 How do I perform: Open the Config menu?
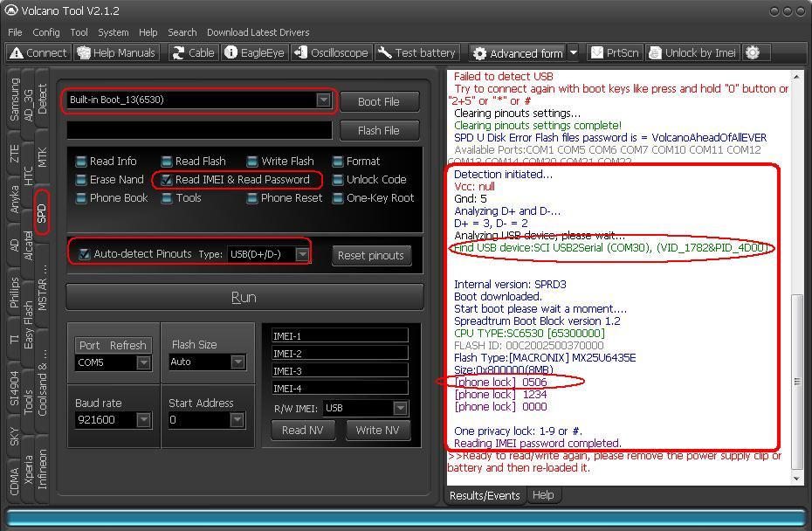[46, 32]
